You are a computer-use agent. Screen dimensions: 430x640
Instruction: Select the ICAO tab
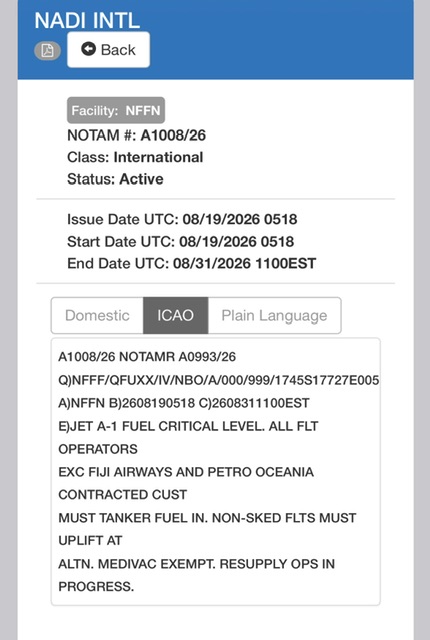[x=175, y=316]
